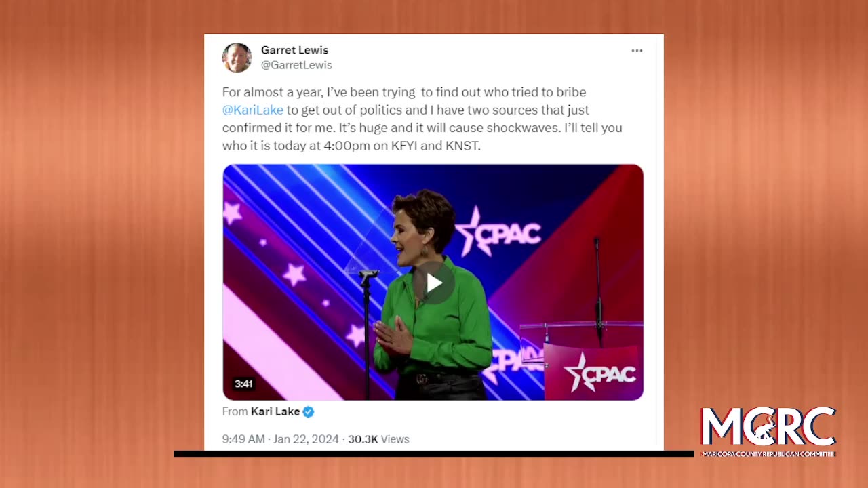Click the large CPAC star logo backdrop
The height and width of the screenshot is (488, 868).
[x=498, y=232]
